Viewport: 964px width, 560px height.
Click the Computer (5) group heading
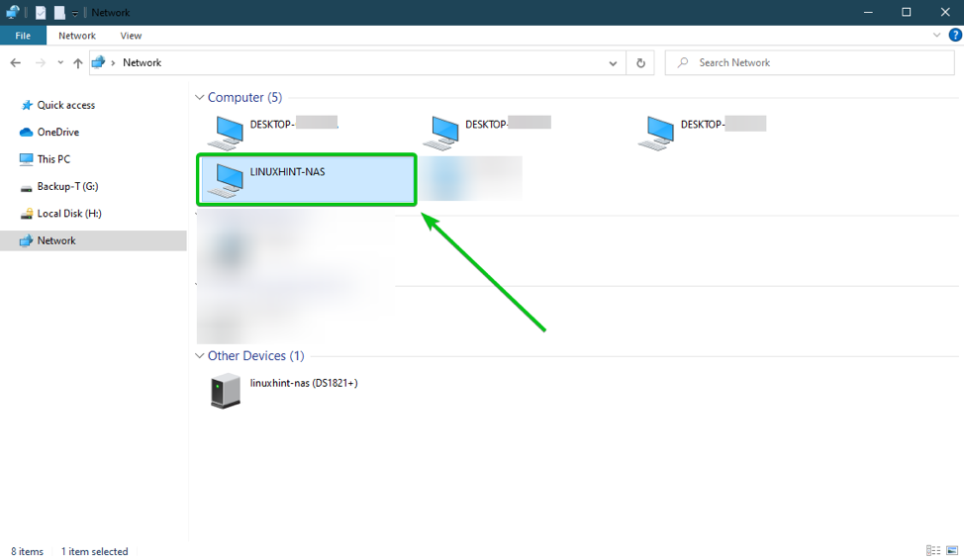coord(244,97)
